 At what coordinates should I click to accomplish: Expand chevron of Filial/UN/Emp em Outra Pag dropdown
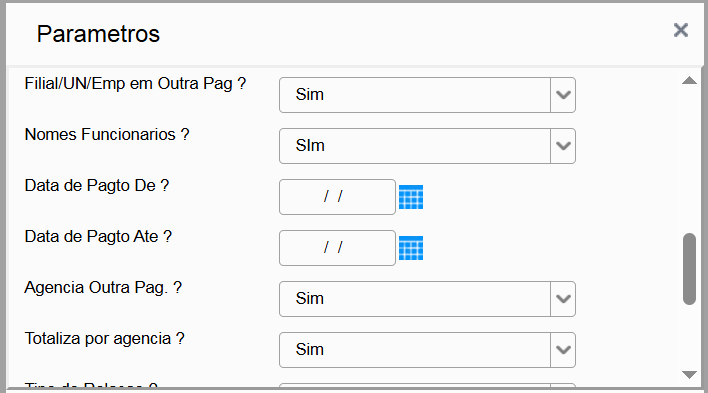click(563, 95)
